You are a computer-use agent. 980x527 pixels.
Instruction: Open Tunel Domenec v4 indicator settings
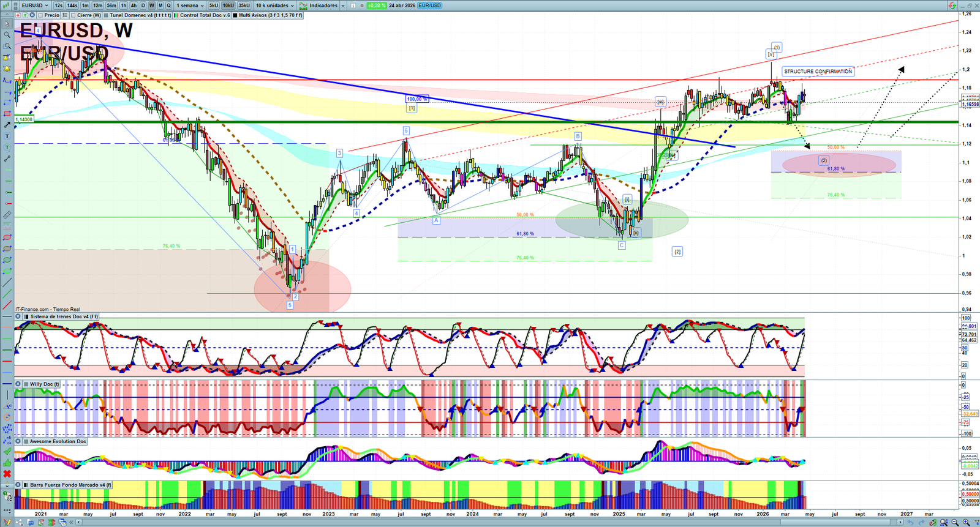(138, 15)
